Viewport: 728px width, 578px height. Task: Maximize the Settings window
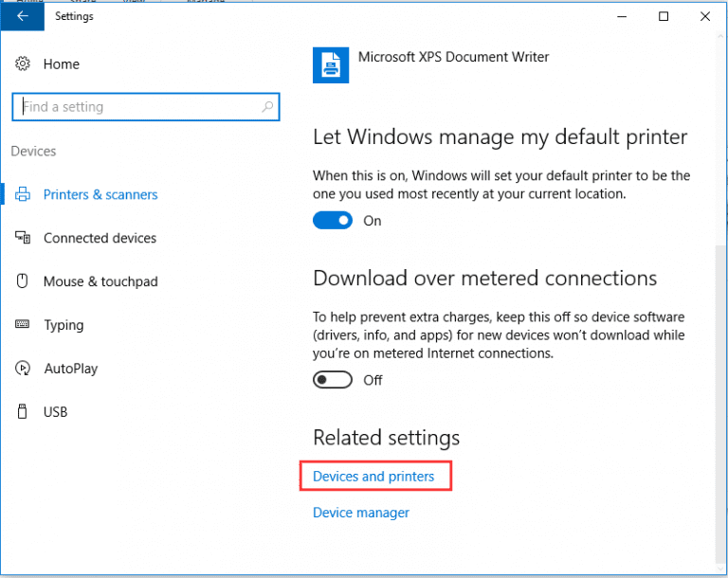[664, 16]
